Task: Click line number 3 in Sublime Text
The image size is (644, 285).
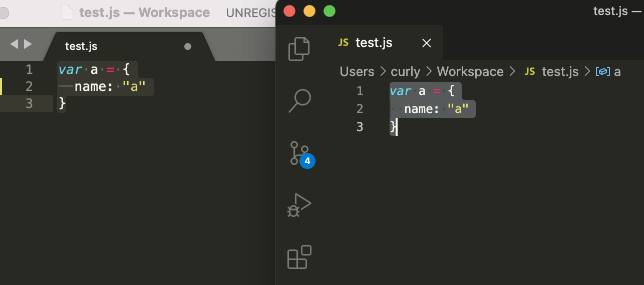Action: 29,103
